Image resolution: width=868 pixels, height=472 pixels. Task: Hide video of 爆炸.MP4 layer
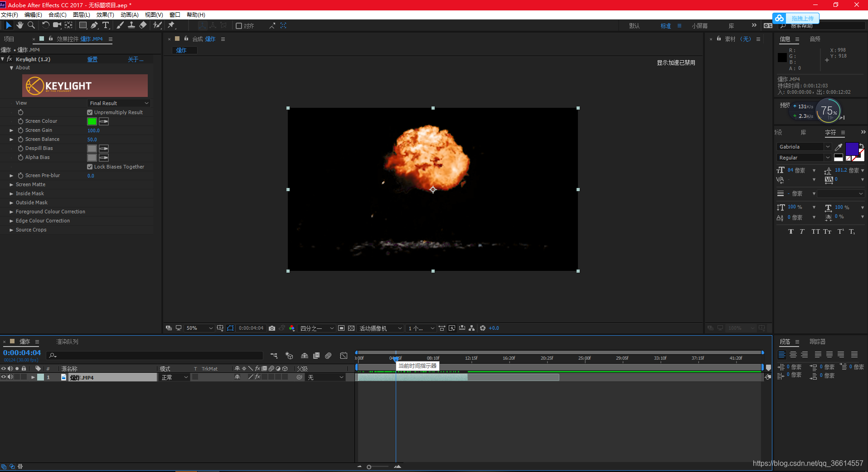(4, 377)
